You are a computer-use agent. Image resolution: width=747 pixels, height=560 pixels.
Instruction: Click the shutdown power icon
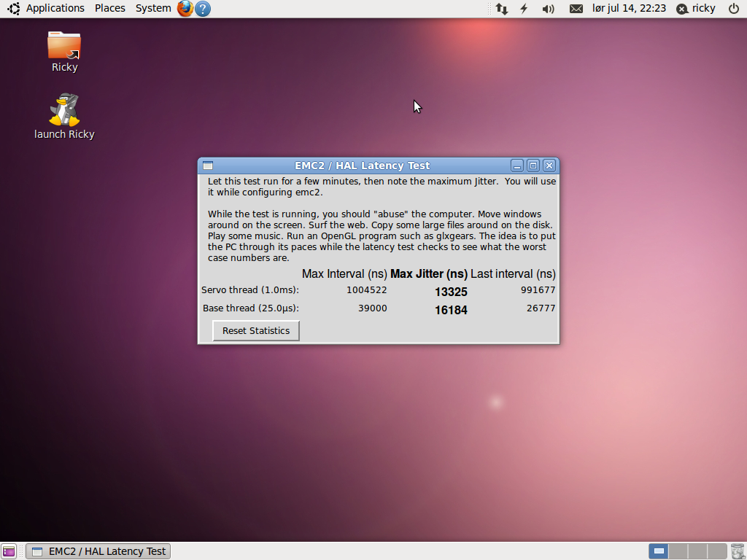[734, 8]
